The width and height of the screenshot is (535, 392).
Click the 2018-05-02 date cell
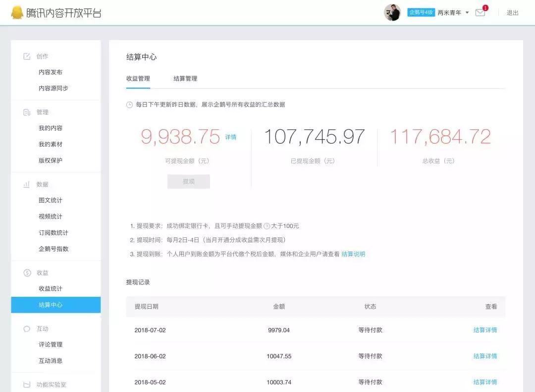pos(150,382)
